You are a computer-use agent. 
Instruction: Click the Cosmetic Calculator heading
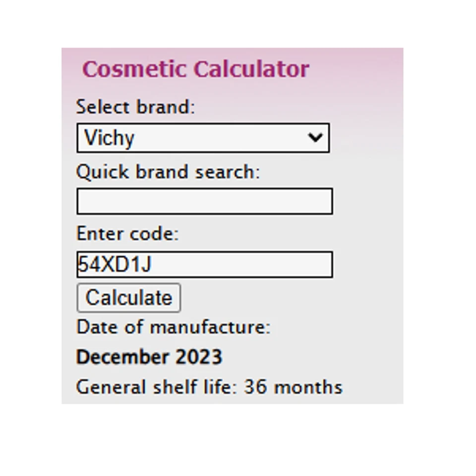coord(195,69)
